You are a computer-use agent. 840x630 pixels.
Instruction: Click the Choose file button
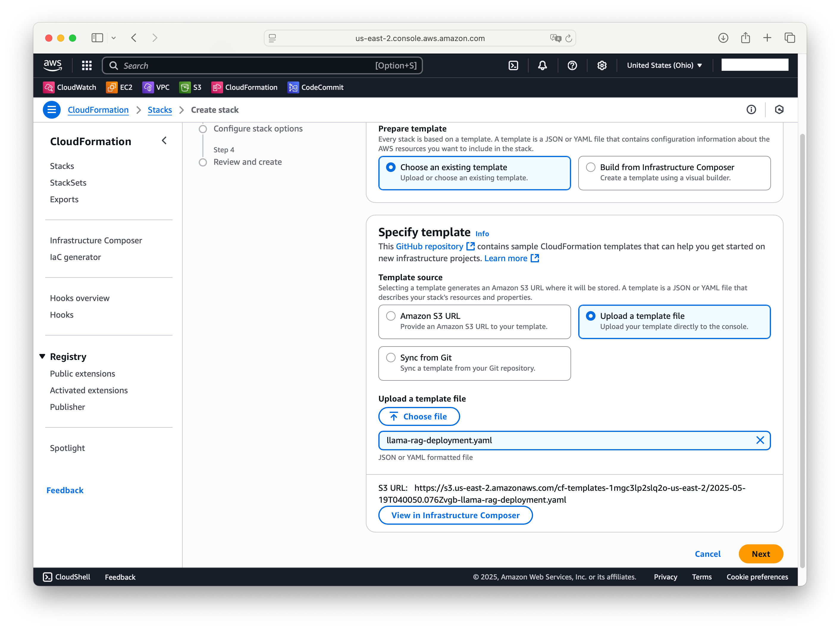419,417
